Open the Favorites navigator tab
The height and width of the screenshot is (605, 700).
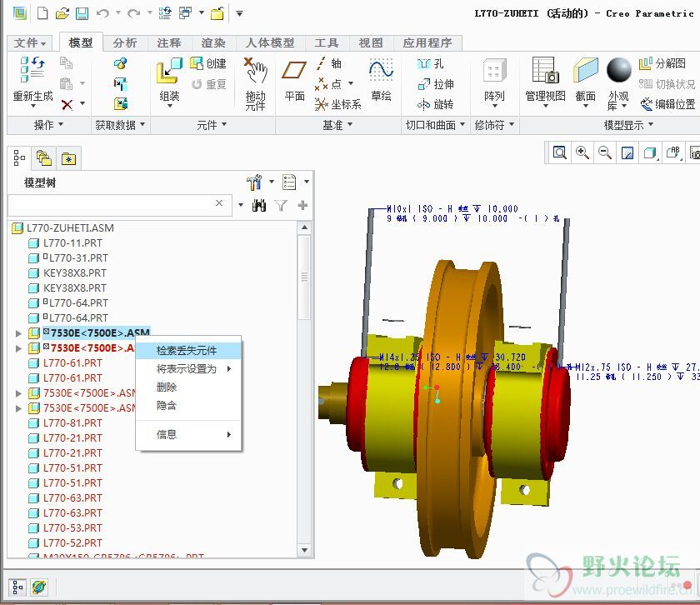point(68,158)
